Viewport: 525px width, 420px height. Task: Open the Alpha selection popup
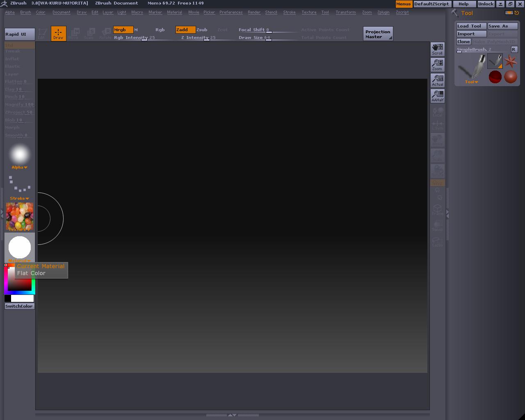[19, 156]
